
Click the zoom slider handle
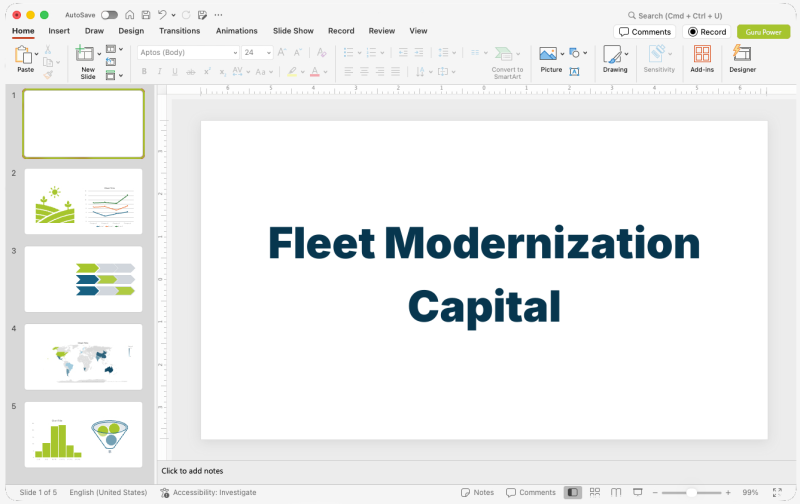[691, 493]
